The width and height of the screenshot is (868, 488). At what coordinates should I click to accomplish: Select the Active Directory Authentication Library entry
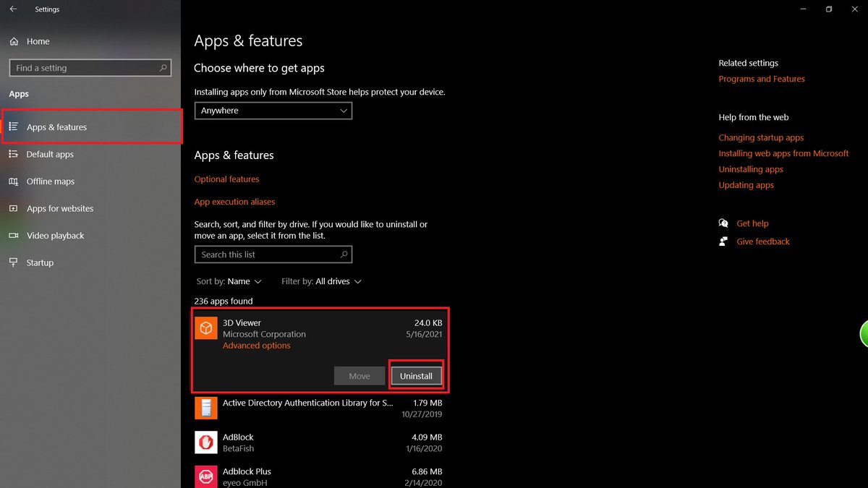[x=318, y=408]
